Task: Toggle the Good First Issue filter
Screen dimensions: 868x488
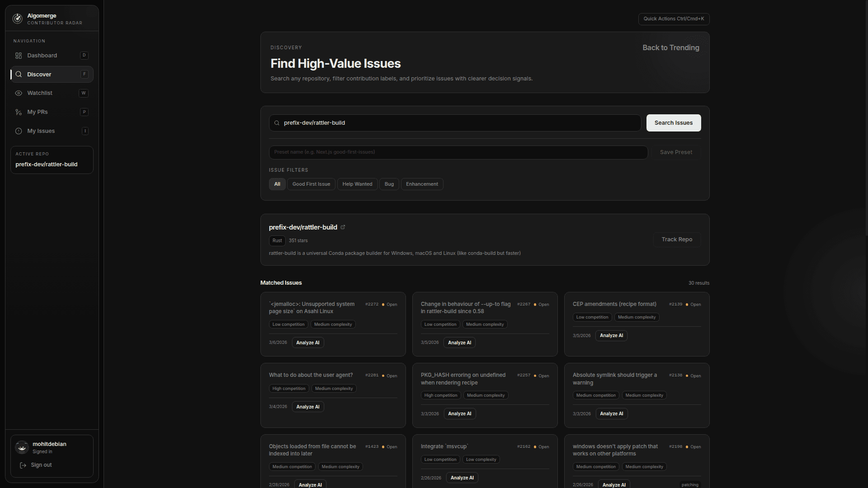Action: point(311,184)
